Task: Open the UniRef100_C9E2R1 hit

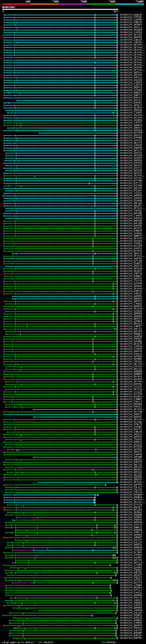Action: (131, 42)
